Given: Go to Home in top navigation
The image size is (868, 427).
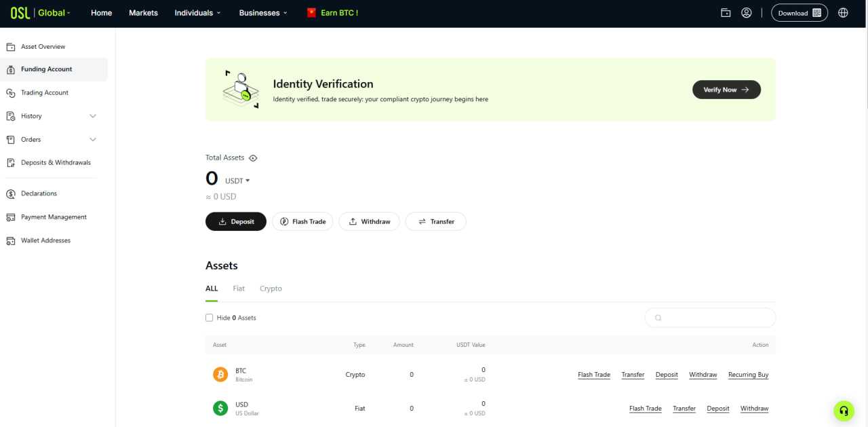Looking at the screenshot, I should (102, 13).
